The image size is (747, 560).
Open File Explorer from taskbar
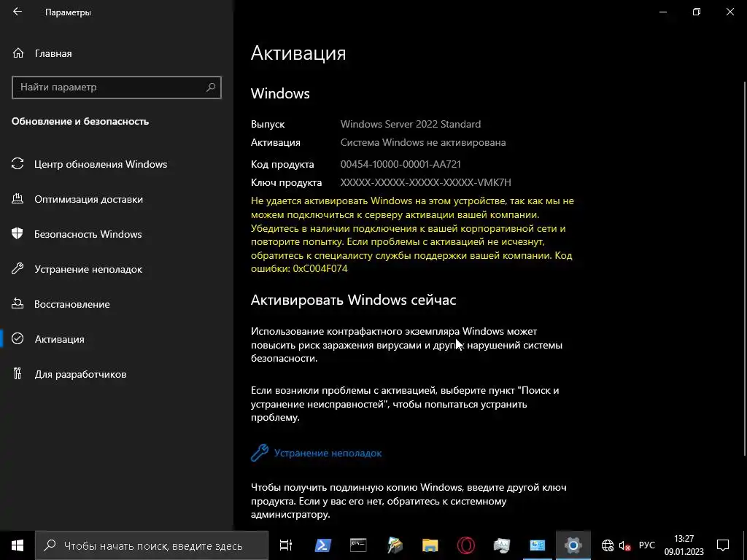pyautogui.click(x=430, y=545)
